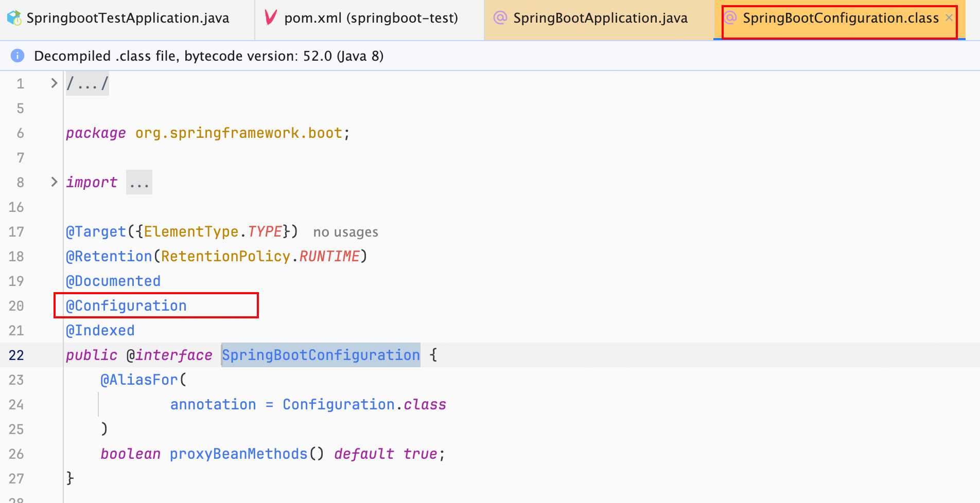Screen dimensions: 980x503
Task: Click the Maven pom.xml tab icon
Action: click(x=270, y=18)
